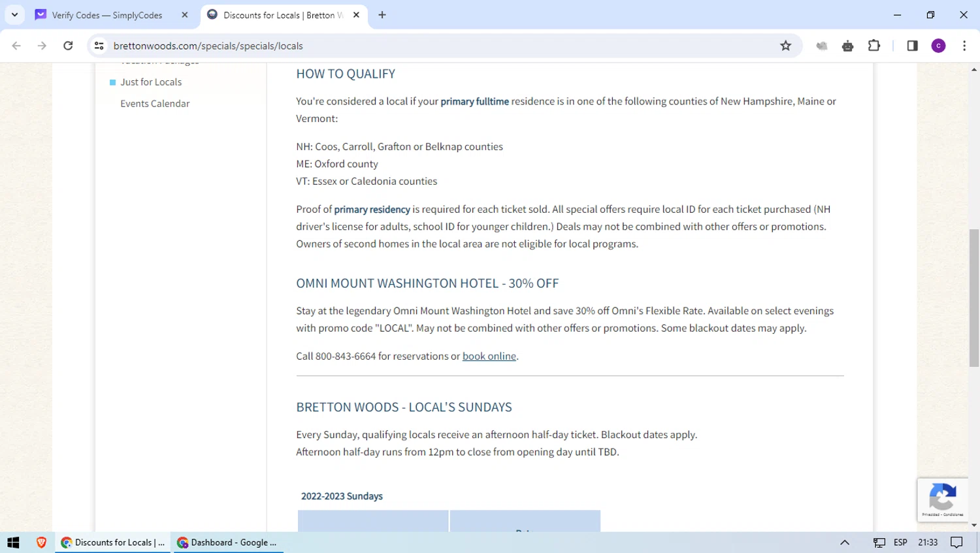980x553 pixels.
Task: Click the ME: Oxford county line
Action: tap(337, 164)
